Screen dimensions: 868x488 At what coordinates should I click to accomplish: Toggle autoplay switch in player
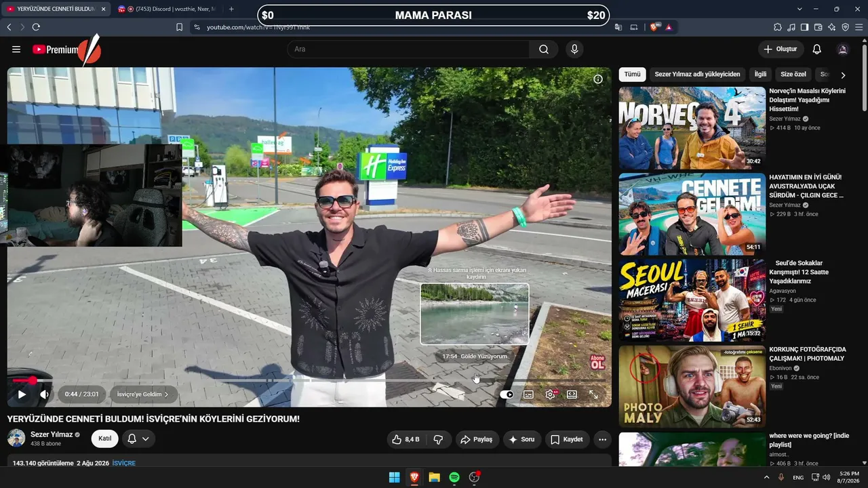point(507,394)
